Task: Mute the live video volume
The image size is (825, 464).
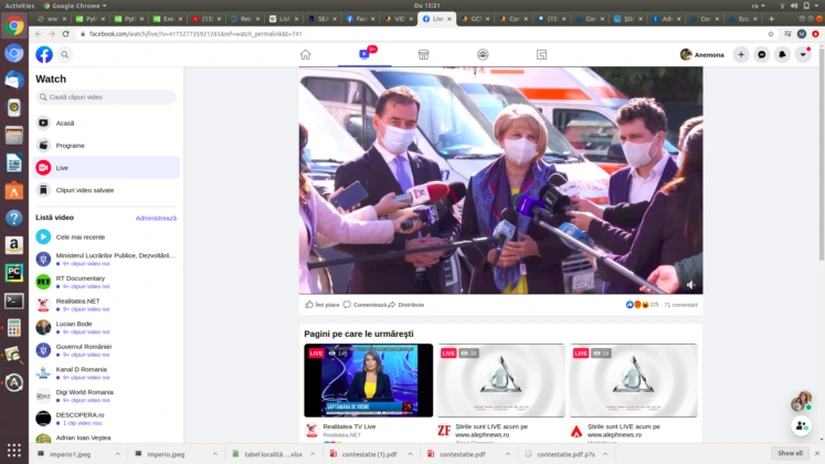Action: [690, 285]
